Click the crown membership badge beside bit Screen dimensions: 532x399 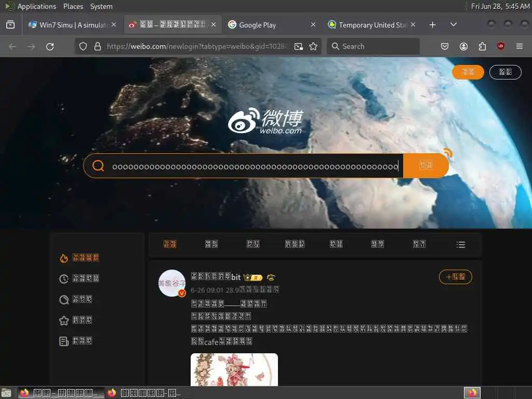tap(253, 277)
